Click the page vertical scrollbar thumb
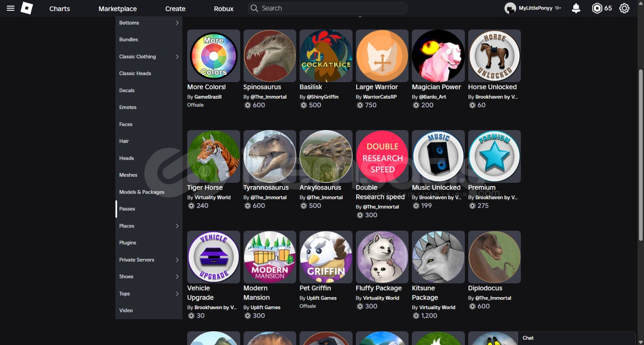The height and width of the screenshot is (345, 644). coord(641,155)
